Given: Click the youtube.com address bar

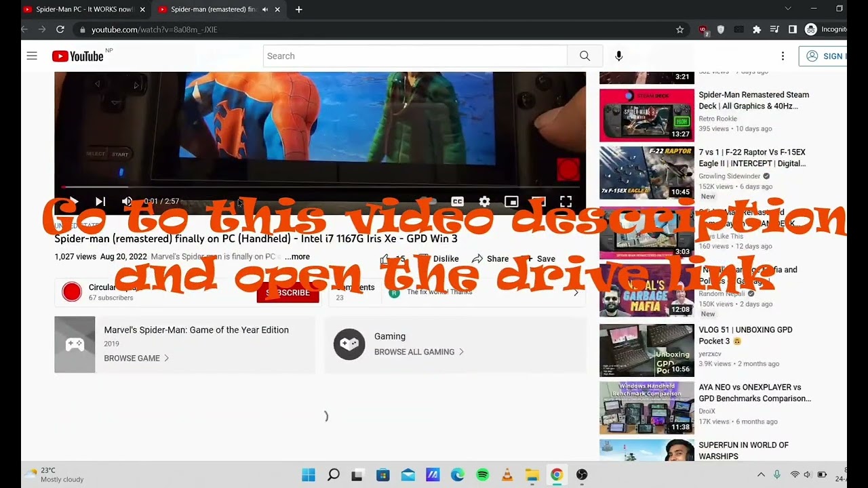Looking at the screenshot, I should 376,30.
